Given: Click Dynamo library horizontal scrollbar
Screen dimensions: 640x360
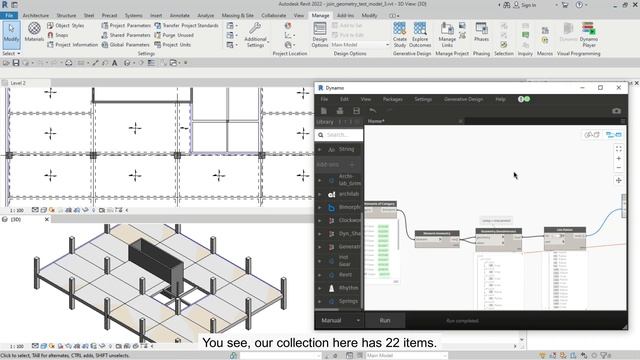Looking at the screenshot, I should click(x=327, y=309).
